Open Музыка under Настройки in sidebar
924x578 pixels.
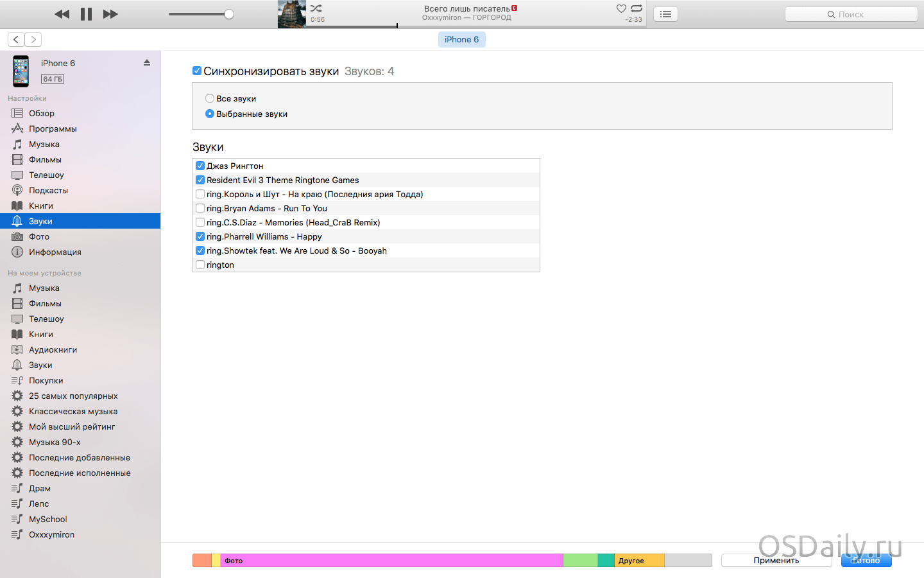(44, 144)
